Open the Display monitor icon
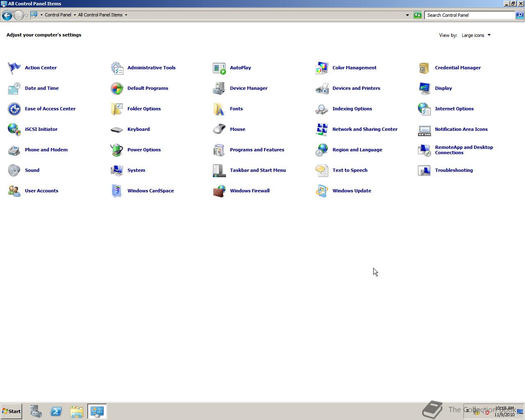The height and width of the screenshot is (420, 525). pos(425,88)
